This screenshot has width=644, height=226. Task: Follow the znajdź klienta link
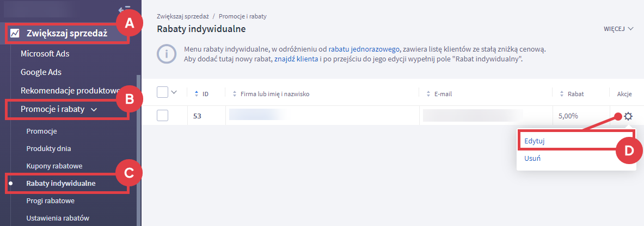coord(296,59)
